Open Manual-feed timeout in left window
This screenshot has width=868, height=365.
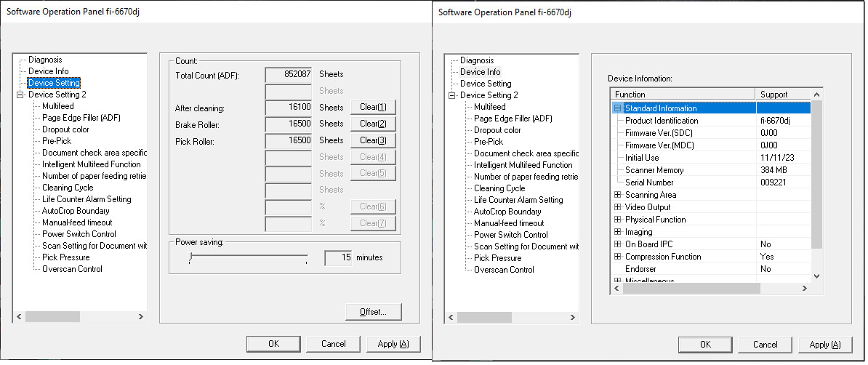pos(77,222)
